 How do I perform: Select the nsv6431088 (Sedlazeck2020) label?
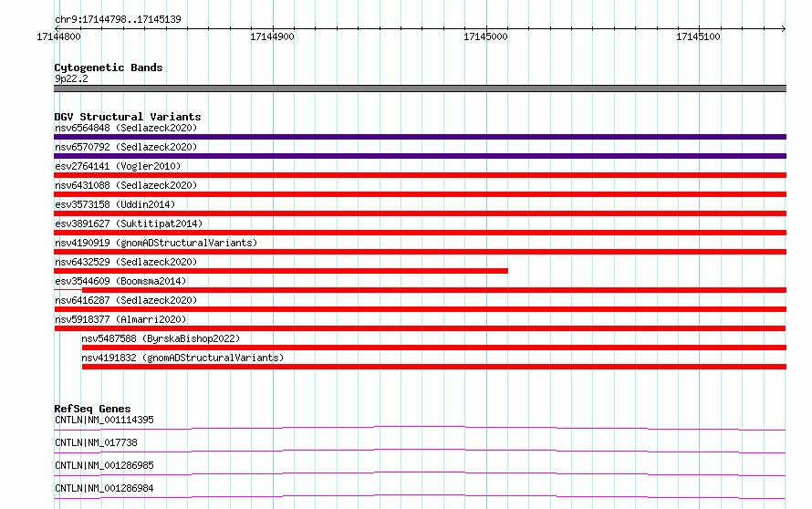click(126, 185)
